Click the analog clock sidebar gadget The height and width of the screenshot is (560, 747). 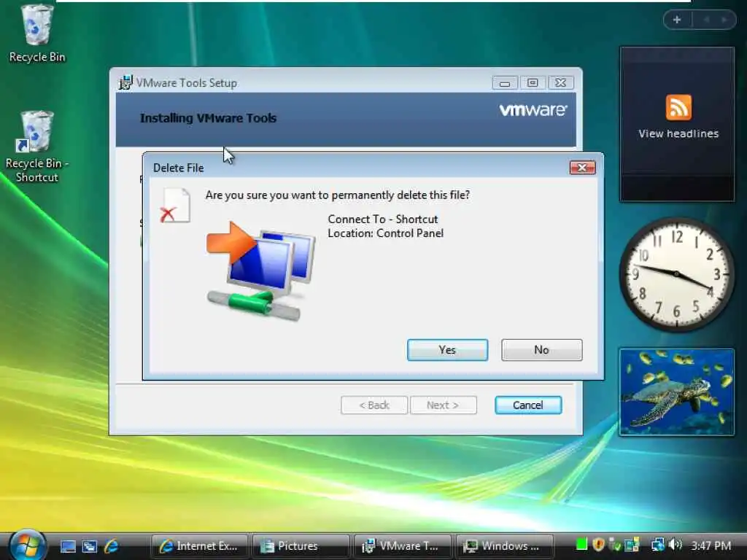676,274
